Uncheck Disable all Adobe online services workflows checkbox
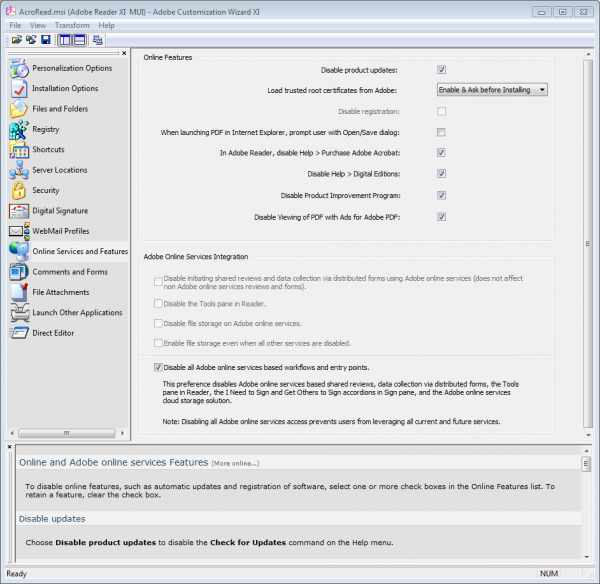Image resolution: width=600 pixels, height=584 pixels. [158, 367]
